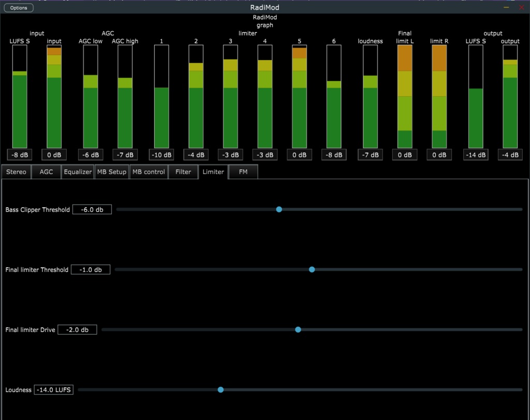Open the Options button
The image size is (530, 420).
point(19,8)
